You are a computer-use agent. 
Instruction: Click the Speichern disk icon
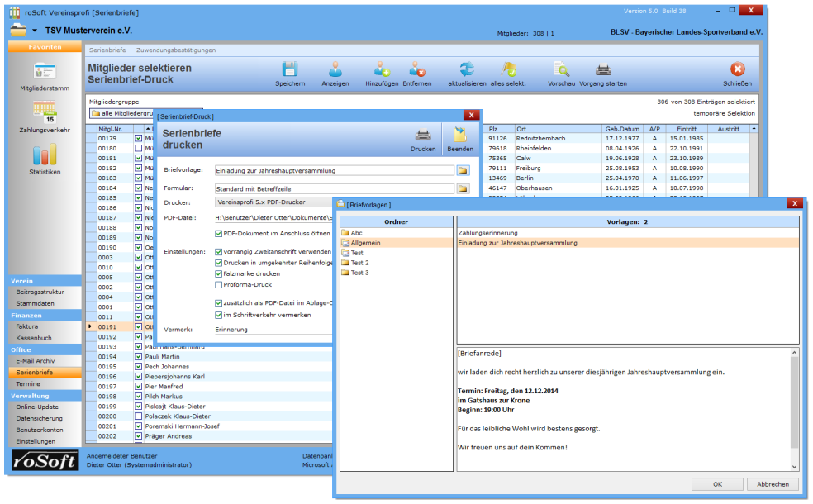coord(290,70)
